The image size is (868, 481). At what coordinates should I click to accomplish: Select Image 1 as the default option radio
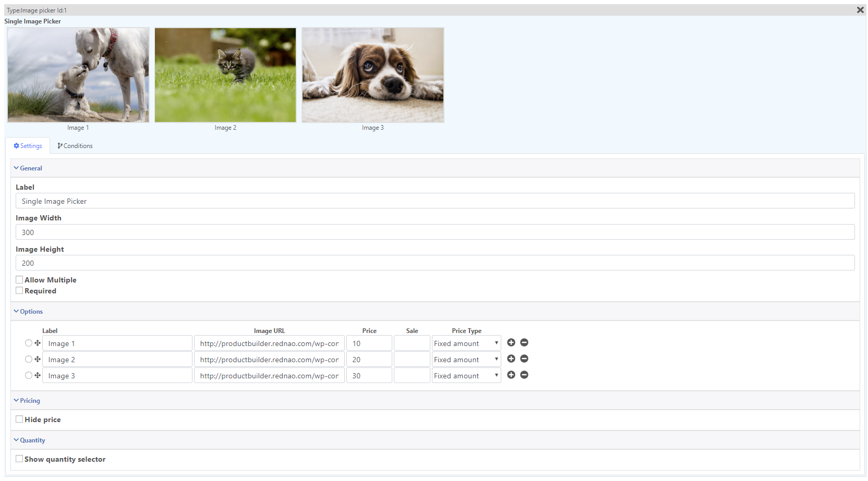29,343
